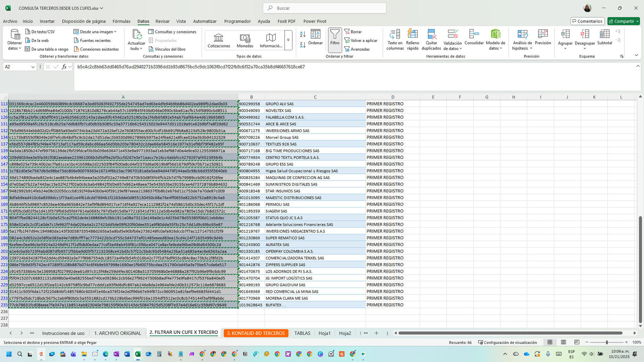The width and height of the screenshot is (644, 362).
Task: Expand the Obtener datos dropdown
Action: 14,40
